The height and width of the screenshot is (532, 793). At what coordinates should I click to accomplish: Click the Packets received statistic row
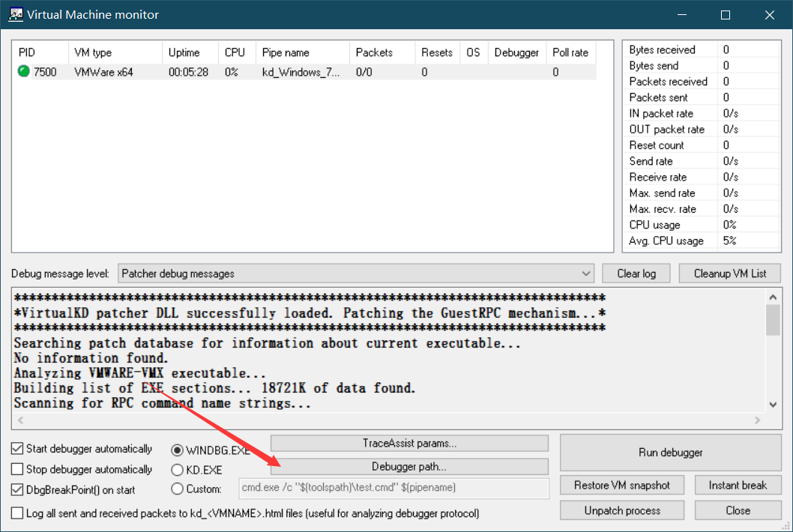click(701, 82)
